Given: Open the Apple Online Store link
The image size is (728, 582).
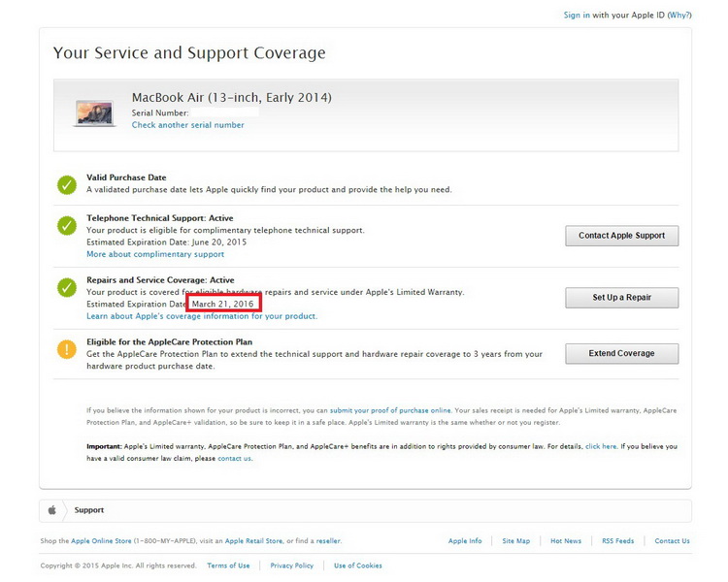Looking at the screenshot, I should [101, 541].
